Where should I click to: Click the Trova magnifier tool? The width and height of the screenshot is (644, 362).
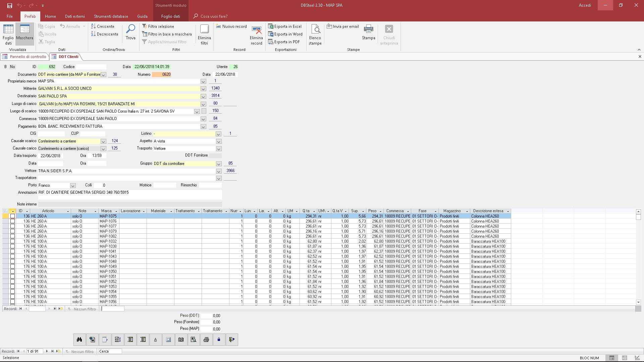[x=130, y=32]
